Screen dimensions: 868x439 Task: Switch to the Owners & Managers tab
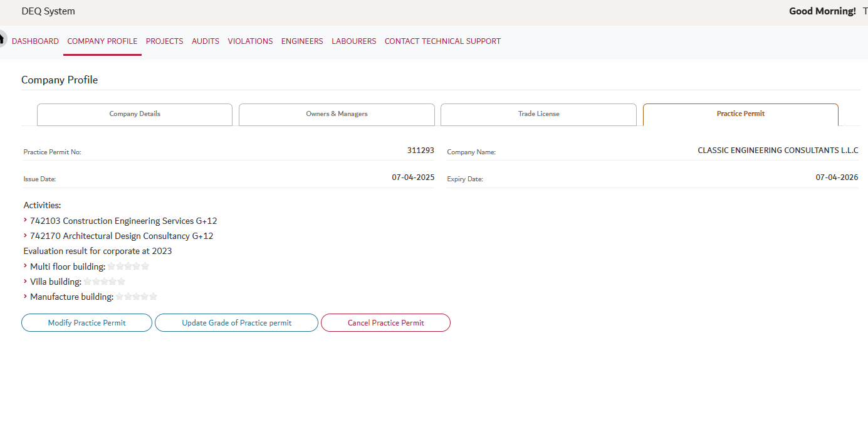click(x=337, y=114)
